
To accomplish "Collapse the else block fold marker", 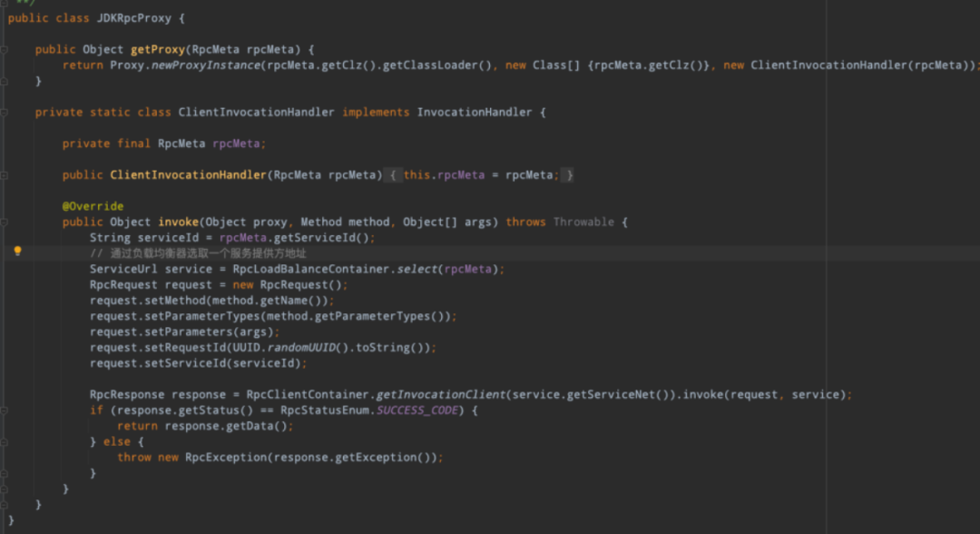I will 4,442.
